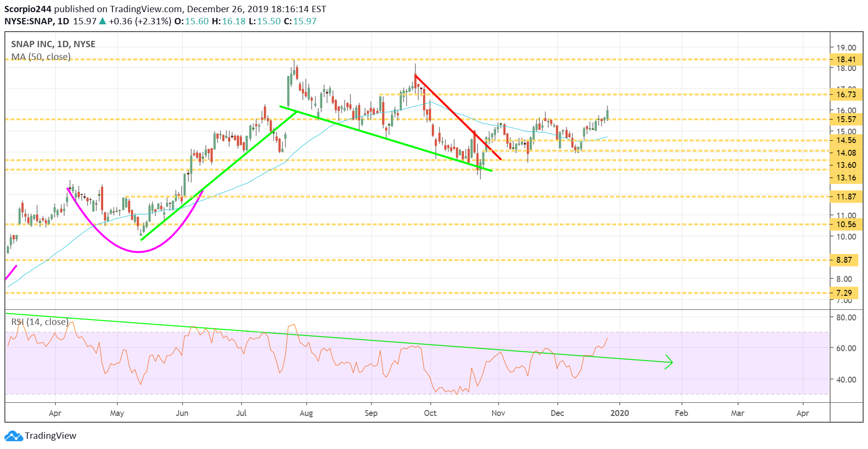Click the +0.36 (+2.31%) change value
Viewport: 868px width, 449px height.
[140, 21]
